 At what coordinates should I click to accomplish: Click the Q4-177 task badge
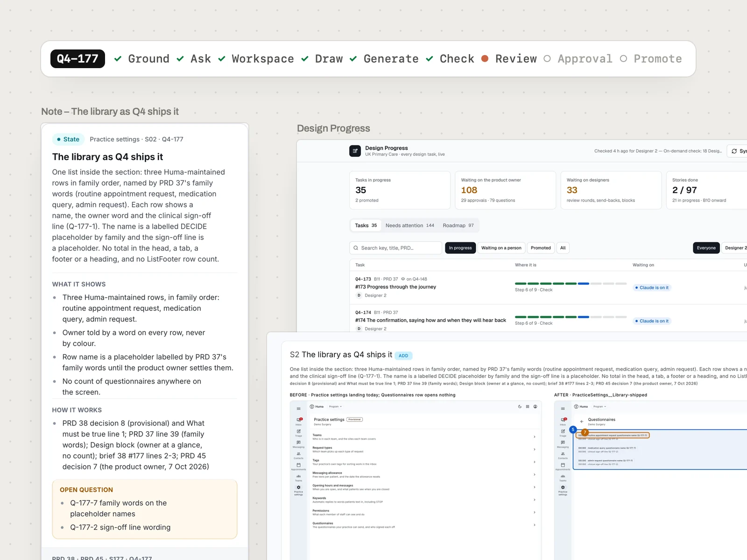pos(78,59)
